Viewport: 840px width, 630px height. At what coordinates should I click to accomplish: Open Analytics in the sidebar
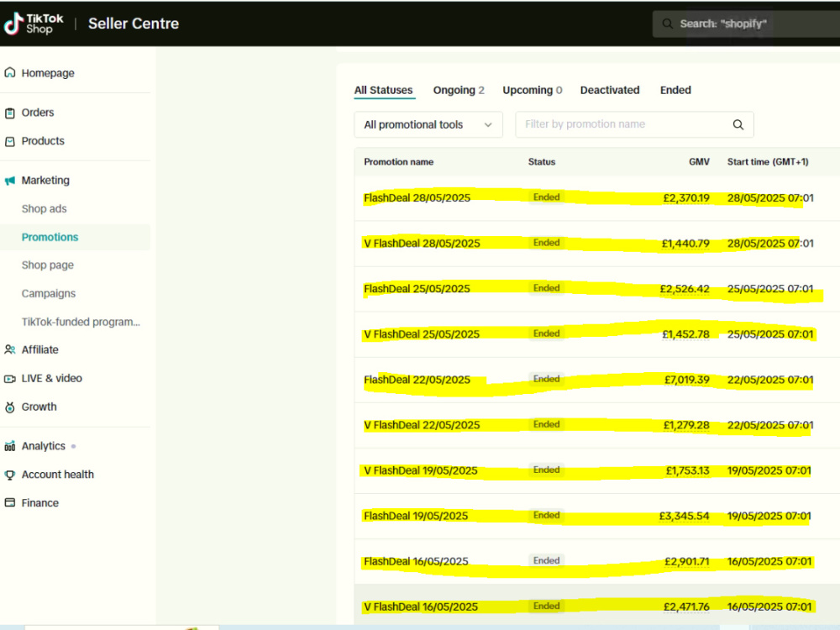(x=44, y=446)
